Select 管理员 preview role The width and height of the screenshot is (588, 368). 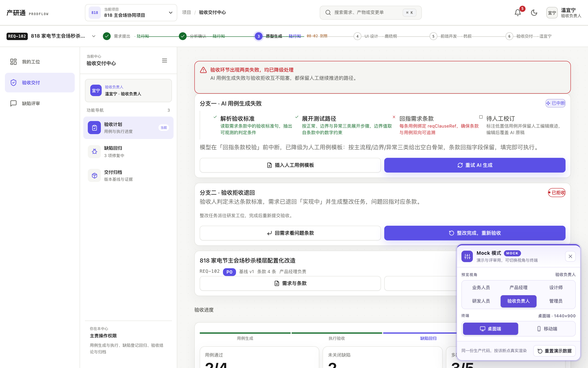point(556,301)
